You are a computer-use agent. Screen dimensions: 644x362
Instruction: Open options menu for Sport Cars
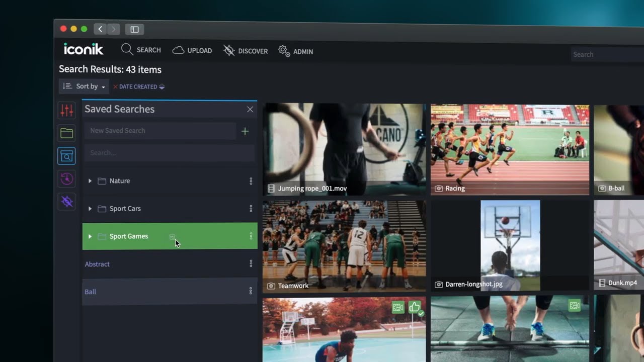click(x=251, y=209)
